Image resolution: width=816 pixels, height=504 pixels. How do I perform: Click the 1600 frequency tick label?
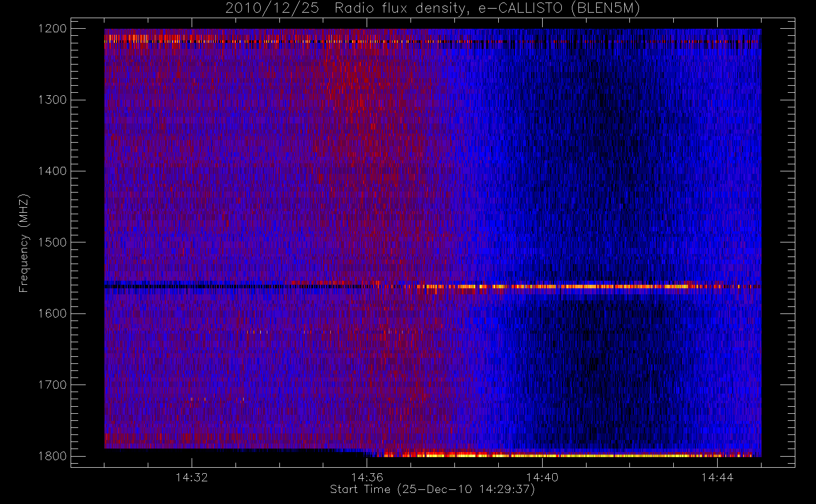(x=52, y=313)
